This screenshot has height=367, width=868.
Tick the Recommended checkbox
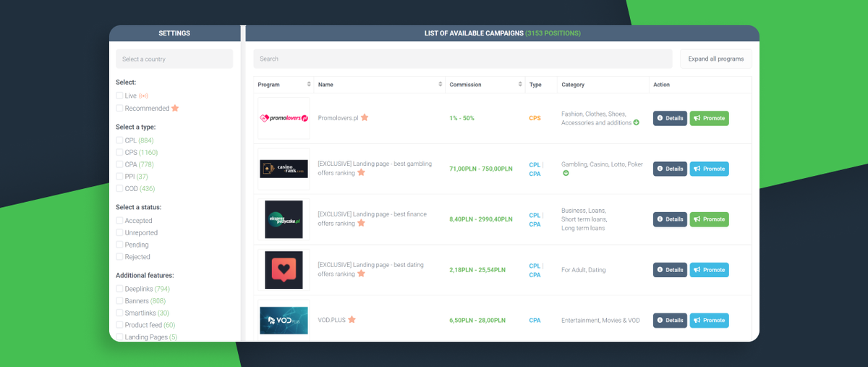119,108
